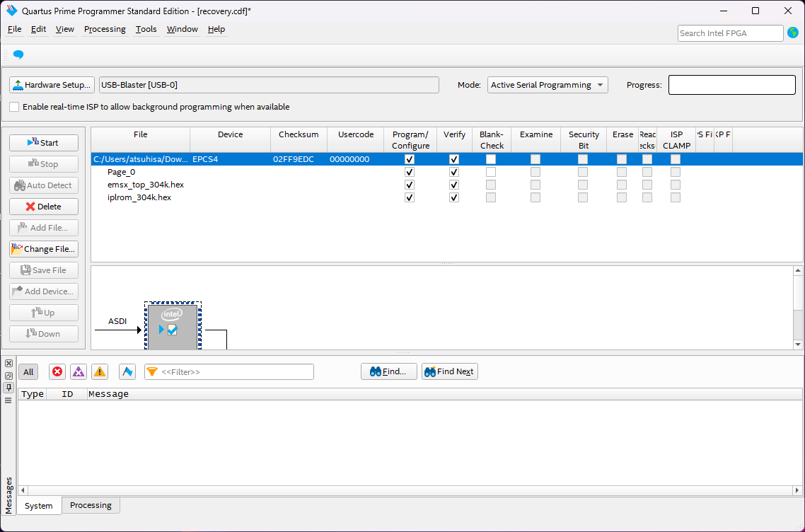Click Find Next button
805x532 pixels.
coord(450,371)
